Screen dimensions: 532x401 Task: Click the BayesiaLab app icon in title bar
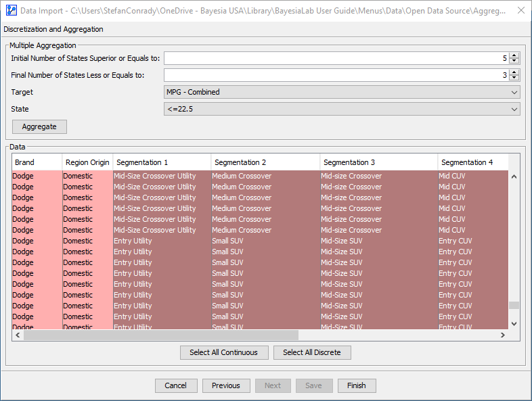12,11
